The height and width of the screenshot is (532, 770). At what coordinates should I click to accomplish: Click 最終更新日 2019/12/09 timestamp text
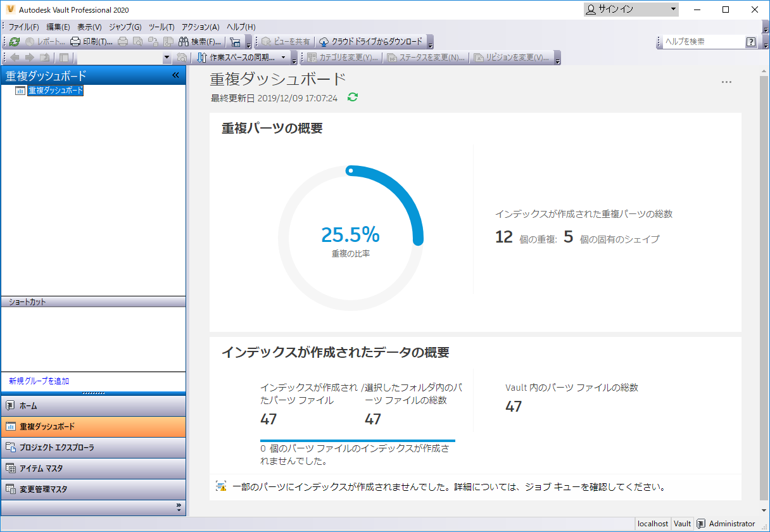click(274, 98)
